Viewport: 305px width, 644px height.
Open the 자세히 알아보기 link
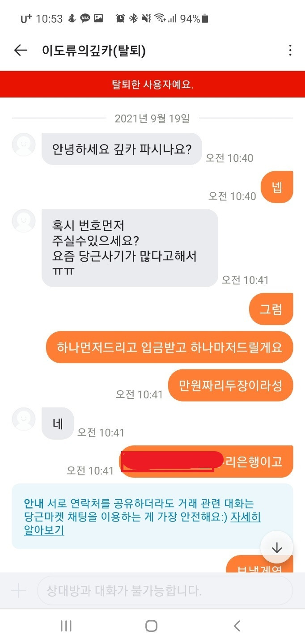click(142, 524)
